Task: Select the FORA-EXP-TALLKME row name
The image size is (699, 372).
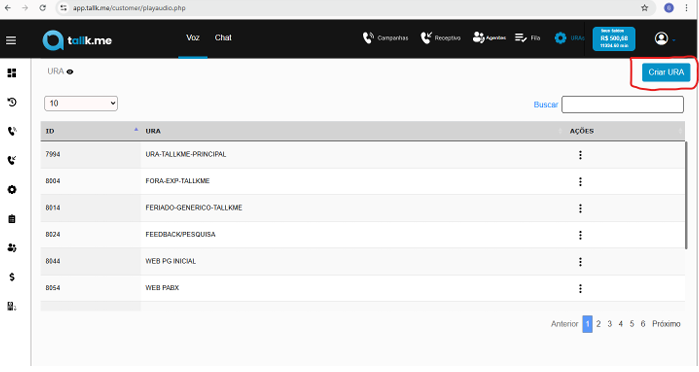Action: tap(177, 181)
